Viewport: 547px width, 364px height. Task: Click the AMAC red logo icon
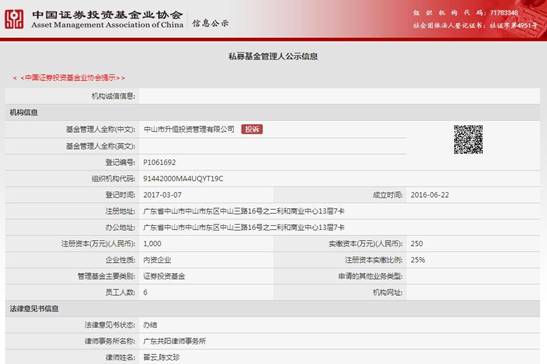14,19
